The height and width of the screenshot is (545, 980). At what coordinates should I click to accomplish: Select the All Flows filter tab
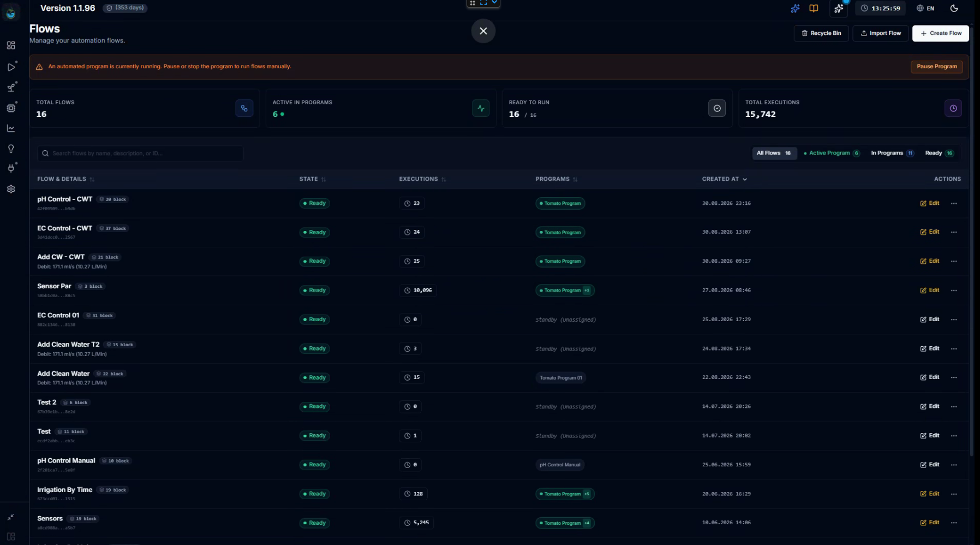point(774,153)
